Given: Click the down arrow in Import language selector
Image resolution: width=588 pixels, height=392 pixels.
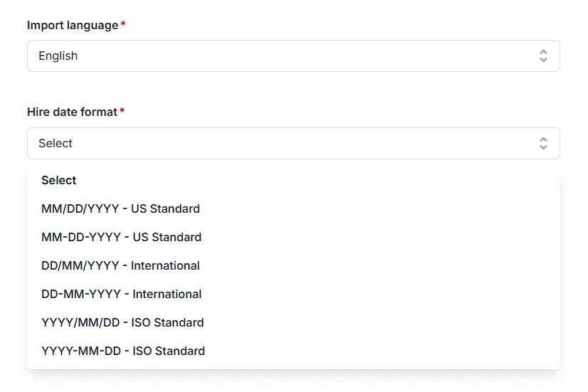Looking at the screenshot, I should 543,60.
